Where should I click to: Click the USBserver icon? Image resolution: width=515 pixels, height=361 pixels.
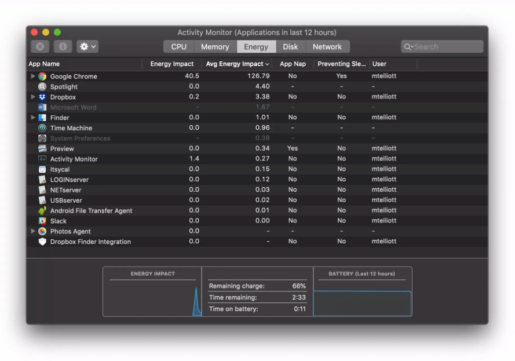(x=42, y=200)
